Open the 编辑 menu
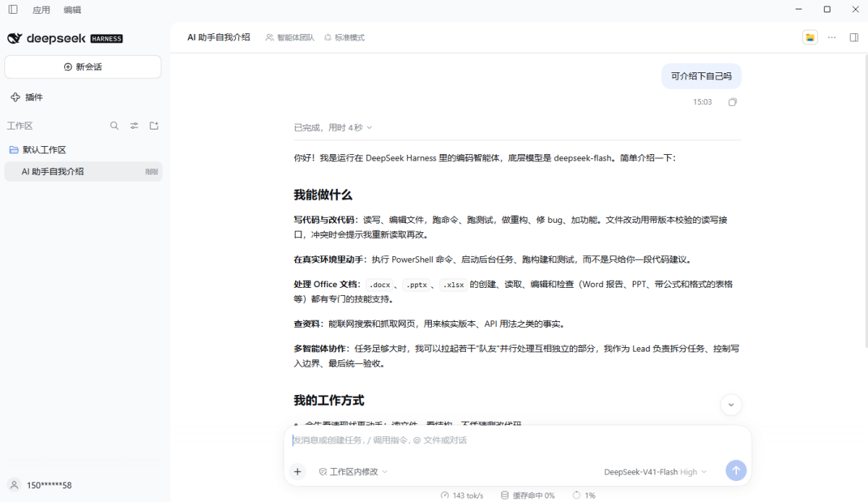 72,10
